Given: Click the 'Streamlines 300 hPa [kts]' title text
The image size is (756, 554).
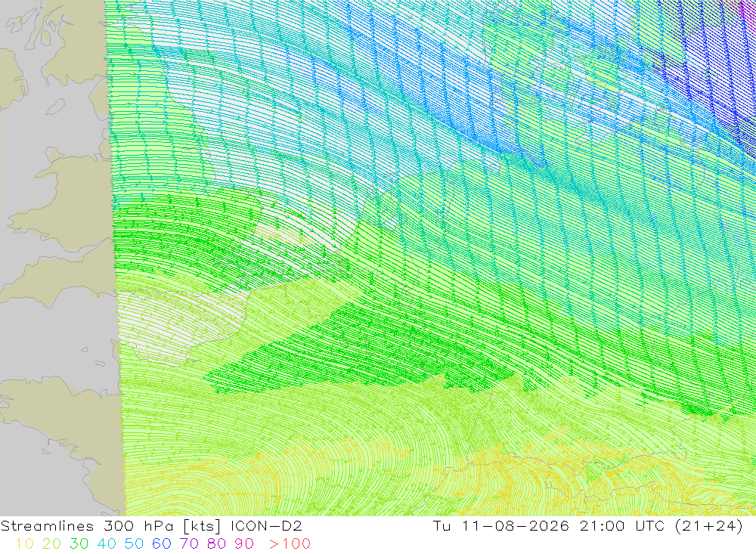Looking at the screenshot, I should click(x=110, y=525).
